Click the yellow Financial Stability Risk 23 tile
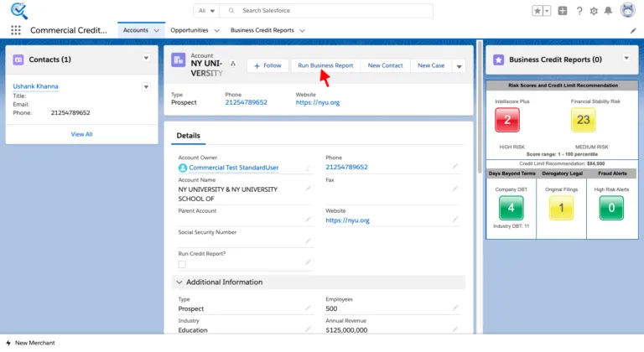This screenshot has height=352, width=644. 584,120
